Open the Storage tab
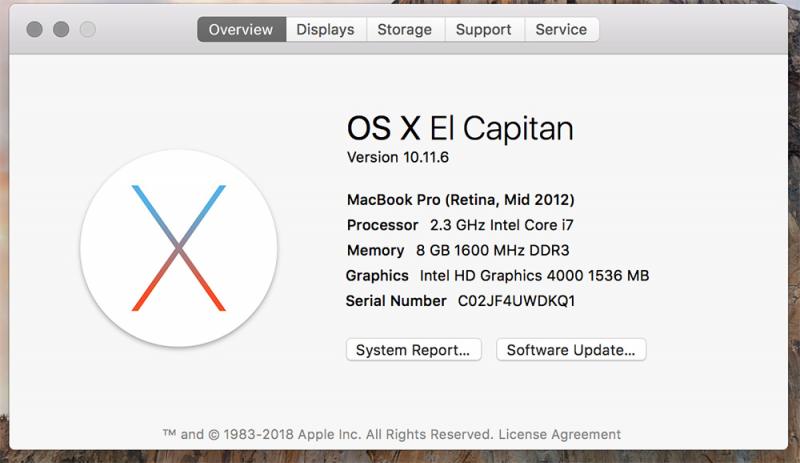Screen dimensions: 800x463 [404, 30]
